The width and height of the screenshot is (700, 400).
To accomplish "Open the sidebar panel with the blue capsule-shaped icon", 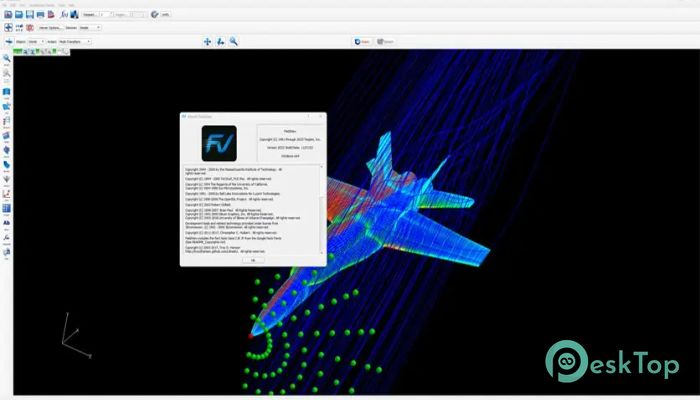I will [6, 165].
